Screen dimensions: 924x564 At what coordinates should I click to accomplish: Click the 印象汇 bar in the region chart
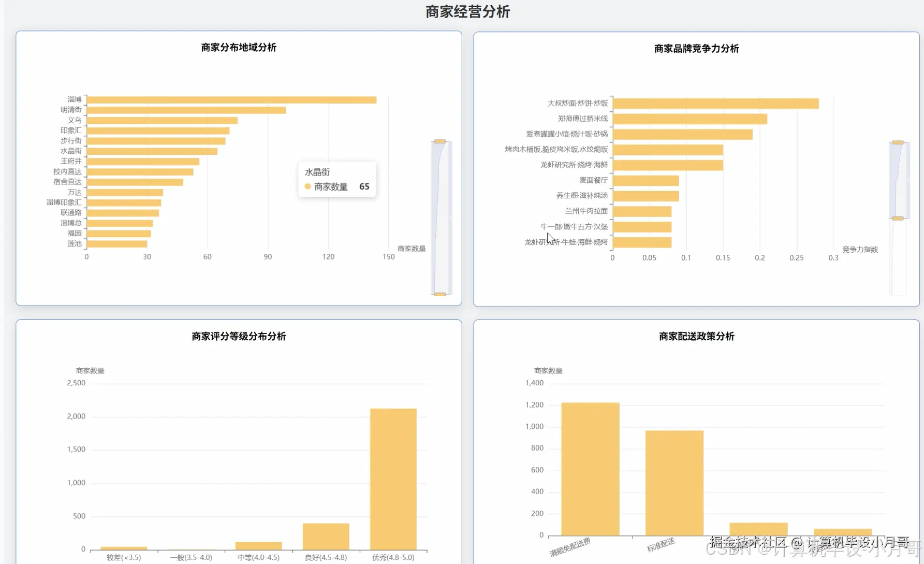pyautogui.click(x=158, y=131)
